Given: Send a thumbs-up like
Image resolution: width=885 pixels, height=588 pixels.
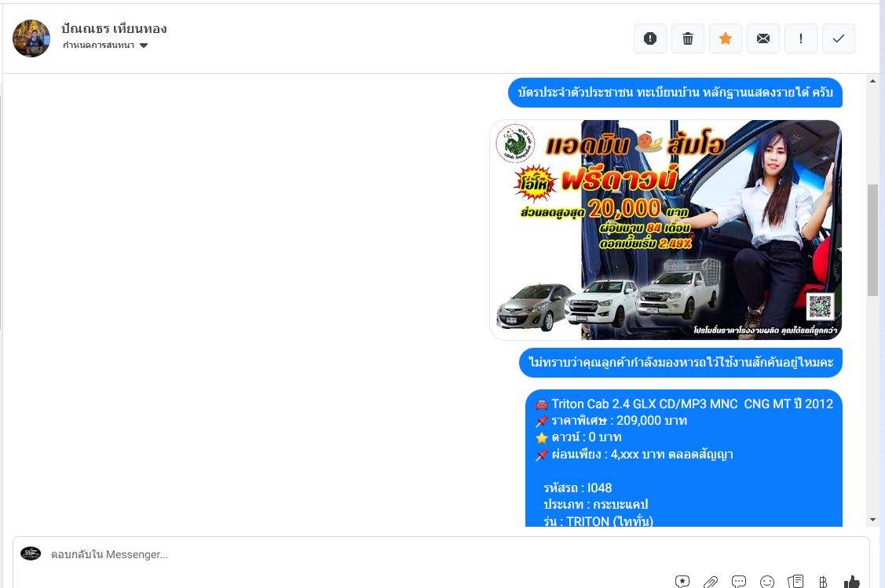Looking at the screenshot, I should pos(852,581).
